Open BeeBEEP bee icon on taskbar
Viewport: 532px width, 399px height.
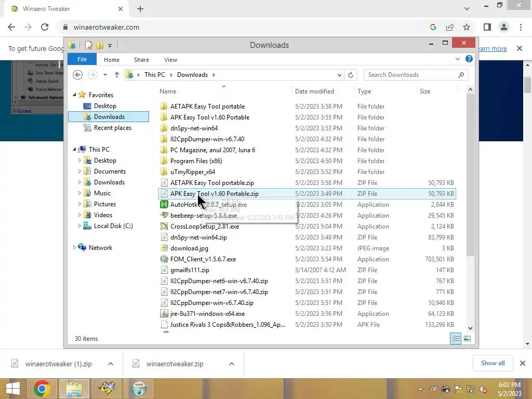point(107,389)
